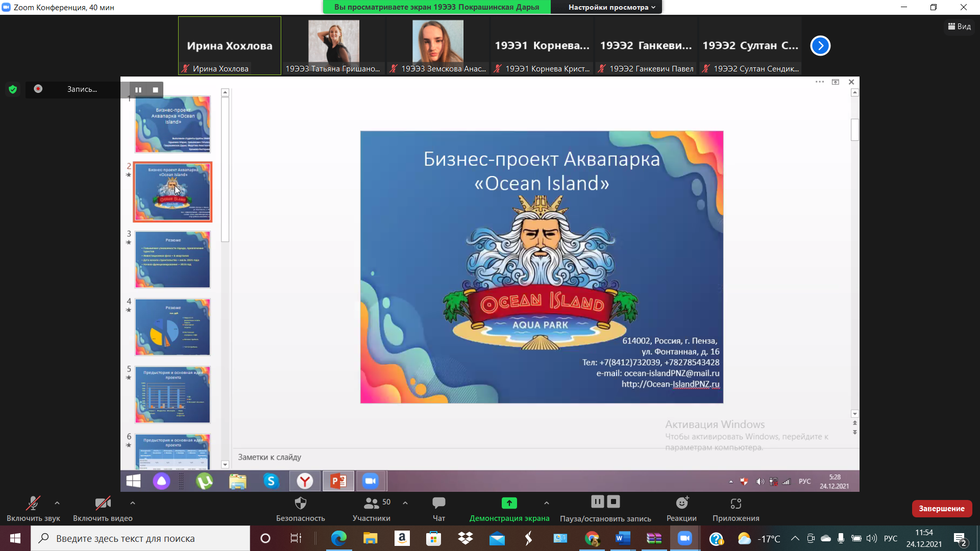Select 19ЭЭ2 Султан participant tile
This screenshot has height=551, width=980.
coord(750,46)
